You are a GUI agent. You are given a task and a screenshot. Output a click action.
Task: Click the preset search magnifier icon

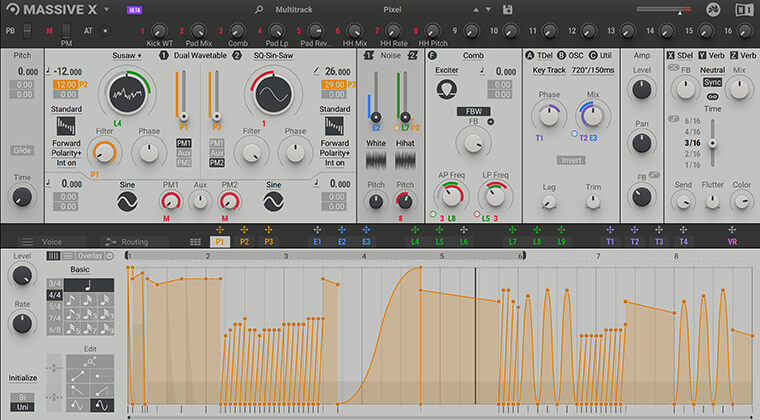259,9
